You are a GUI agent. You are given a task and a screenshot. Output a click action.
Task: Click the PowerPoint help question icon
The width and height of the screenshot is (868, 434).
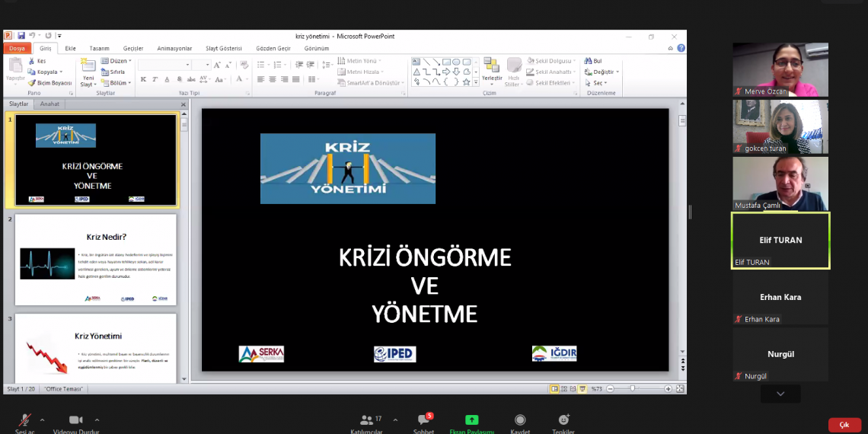click(x=681, y=48)
